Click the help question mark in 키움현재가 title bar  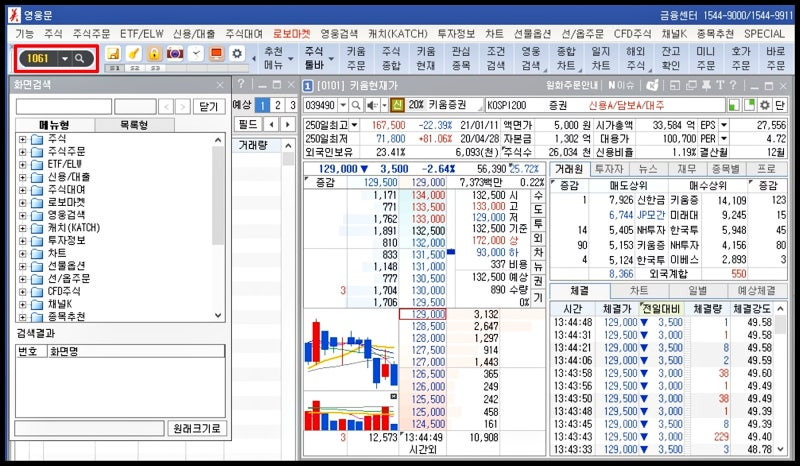[x=733, y=85]
